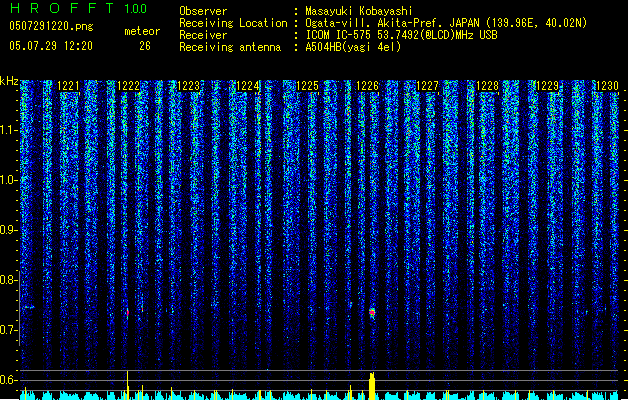Click the 1228 time marker
This screenshot has width=629, height=400.
[487, 86]
